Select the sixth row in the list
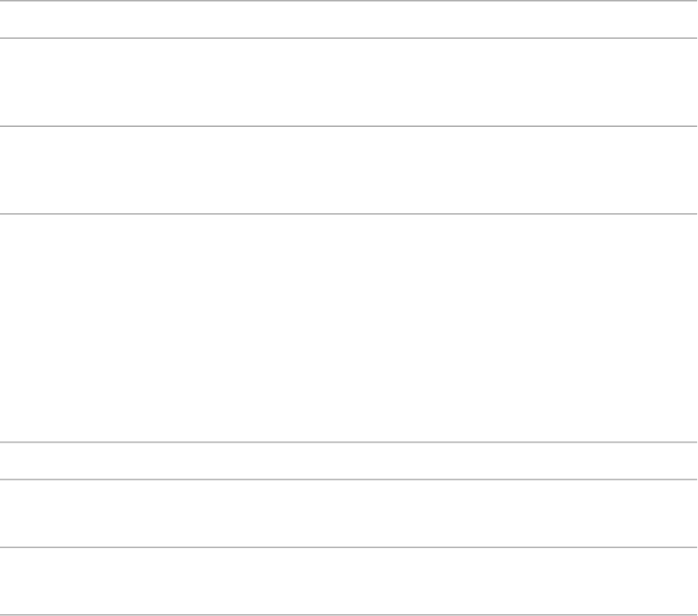This screenshot has height=616, width=698. coord(348,514)
